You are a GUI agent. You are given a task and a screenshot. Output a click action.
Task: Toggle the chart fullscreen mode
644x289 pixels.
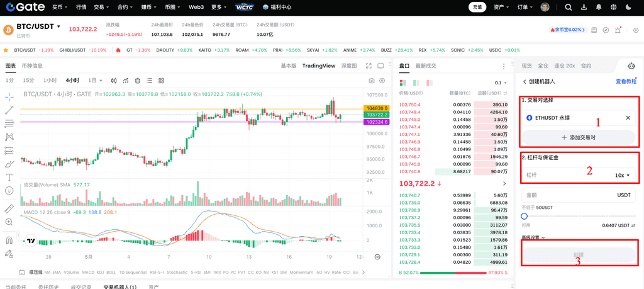click(379, 65)
